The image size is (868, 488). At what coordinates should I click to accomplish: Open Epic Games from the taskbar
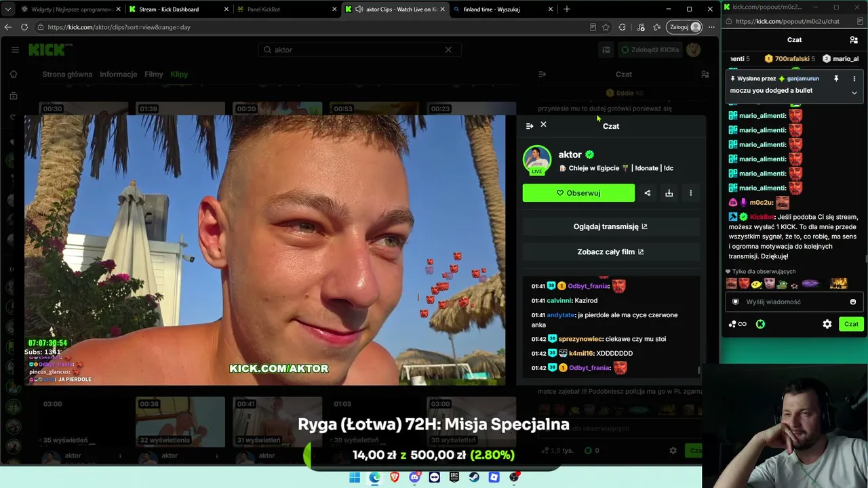tap(454, 477)
